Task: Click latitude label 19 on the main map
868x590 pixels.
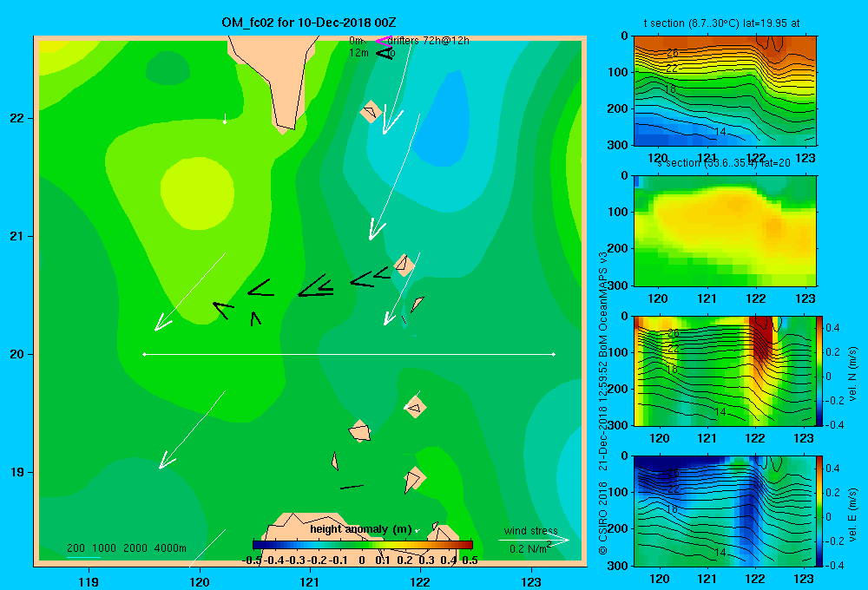Action: (x=17, y=472)
